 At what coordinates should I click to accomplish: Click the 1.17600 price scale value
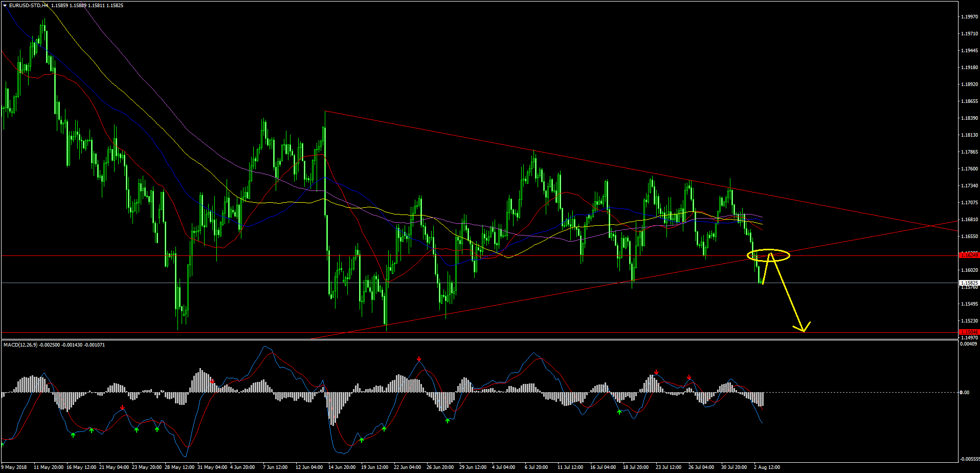point(970,169)
